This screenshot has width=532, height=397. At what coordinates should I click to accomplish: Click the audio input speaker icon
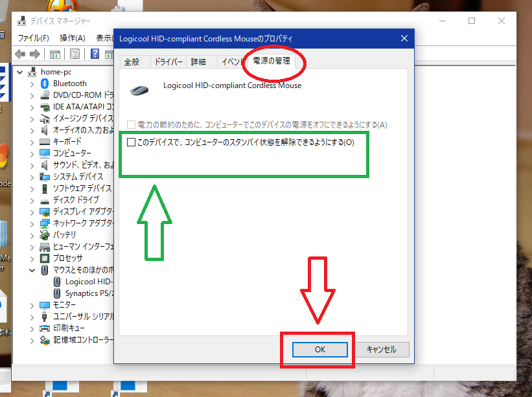(45, 130)
